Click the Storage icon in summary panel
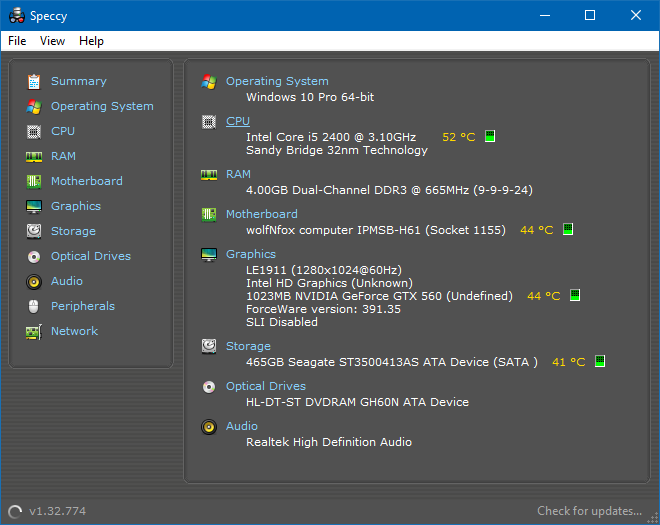The height and width of the screenshot is (525, 660). tap(209, 346)
